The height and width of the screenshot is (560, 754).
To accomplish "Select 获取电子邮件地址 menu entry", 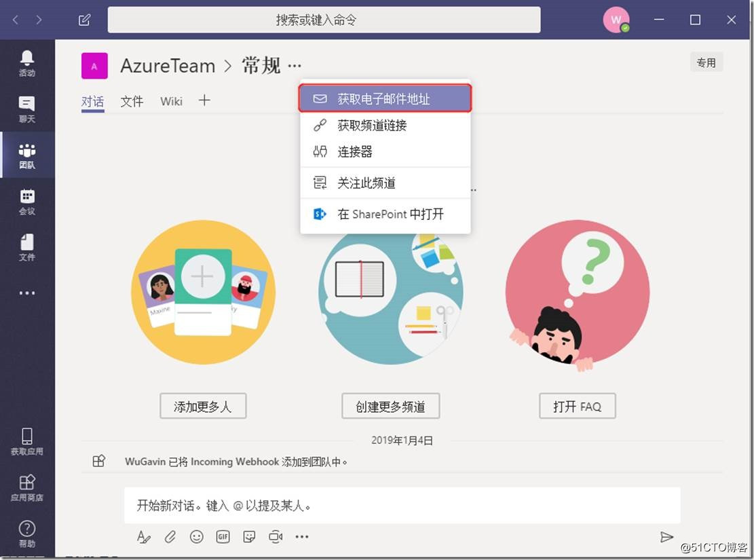I will click(x=385, y=98).
